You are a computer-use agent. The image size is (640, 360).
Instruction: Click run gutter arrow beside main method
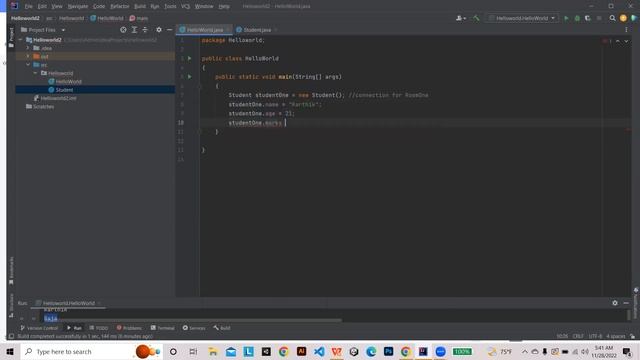pyautogui.click(x=189, y=77)
